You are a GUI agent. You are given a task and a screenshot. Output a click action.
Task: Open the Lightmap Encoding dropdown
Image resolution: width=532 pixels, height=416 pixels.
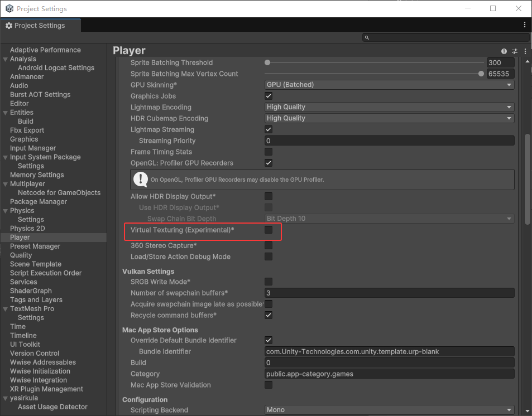[389, 107]
